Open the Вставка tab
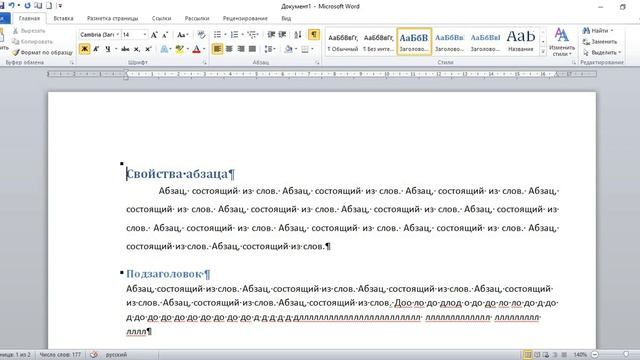 (63, 18)
